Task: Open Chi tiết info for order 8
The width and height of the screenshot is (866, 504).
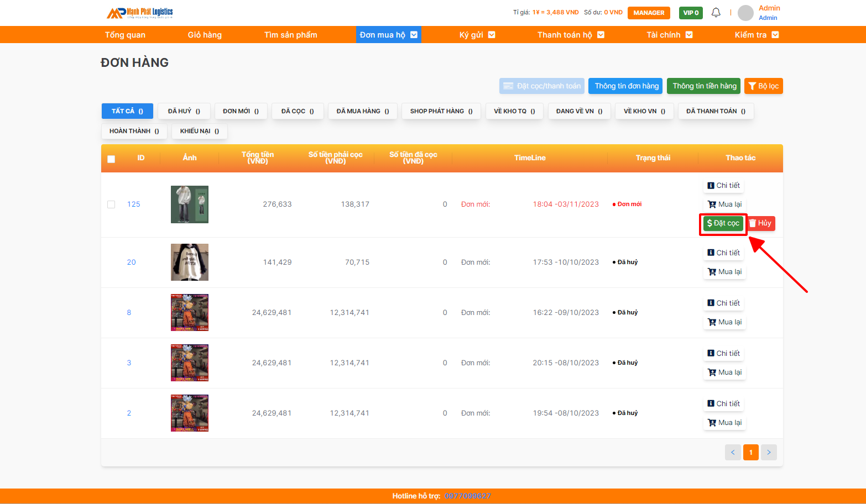Action: point(723,303)
